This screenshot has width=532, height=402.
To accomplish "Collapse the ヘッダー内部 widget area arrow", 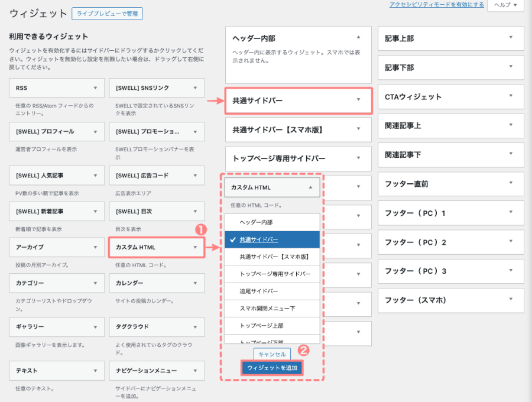I will 358,38.
